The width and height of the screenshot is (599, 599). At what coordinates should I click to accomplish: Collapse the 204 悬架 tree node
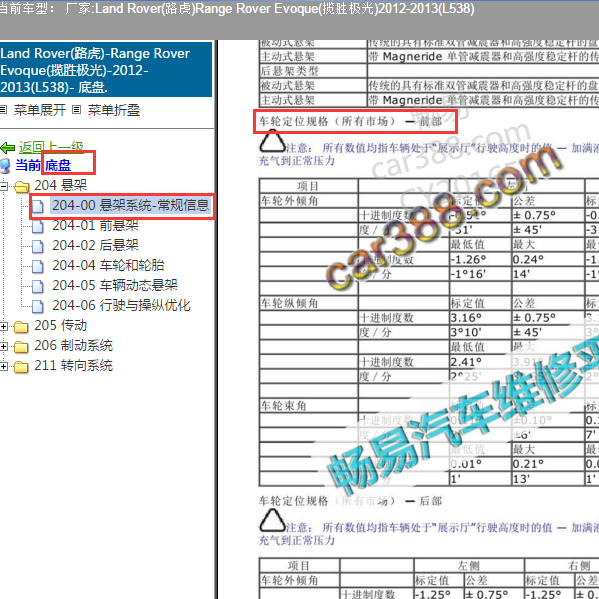point(3,186)
